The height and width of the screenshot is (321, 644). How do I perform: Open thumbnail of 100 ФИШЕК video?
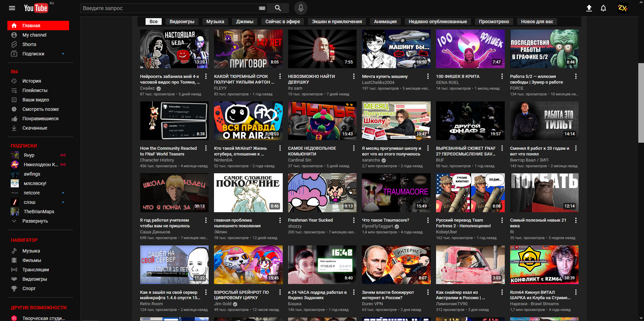click(470, 49)
